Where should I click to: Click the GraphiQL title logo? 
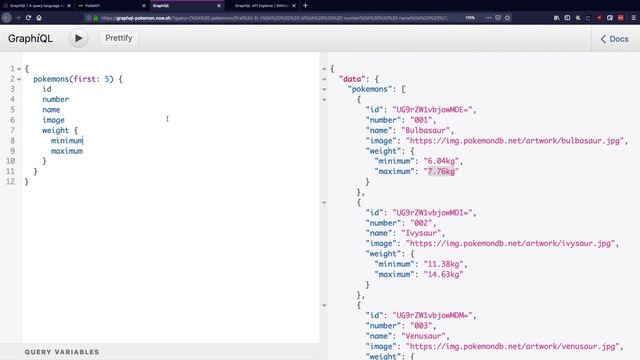pyautogui.click(x=30, y=38)
